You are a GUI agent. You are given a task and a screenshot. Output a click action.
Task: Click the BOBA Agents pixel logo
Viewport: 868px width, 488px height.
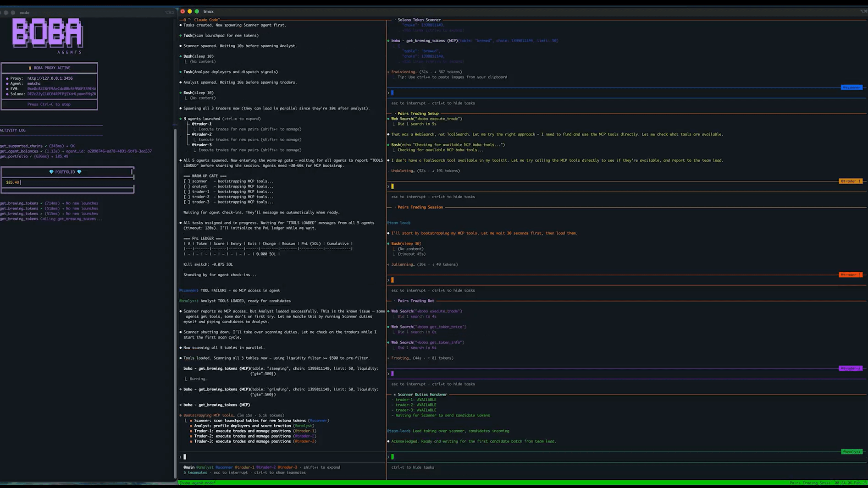pos(48,34)
